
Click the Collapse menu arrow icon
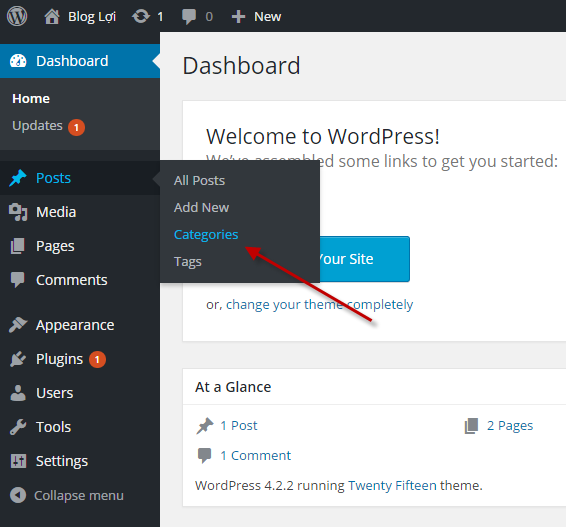tap(18, 495)
